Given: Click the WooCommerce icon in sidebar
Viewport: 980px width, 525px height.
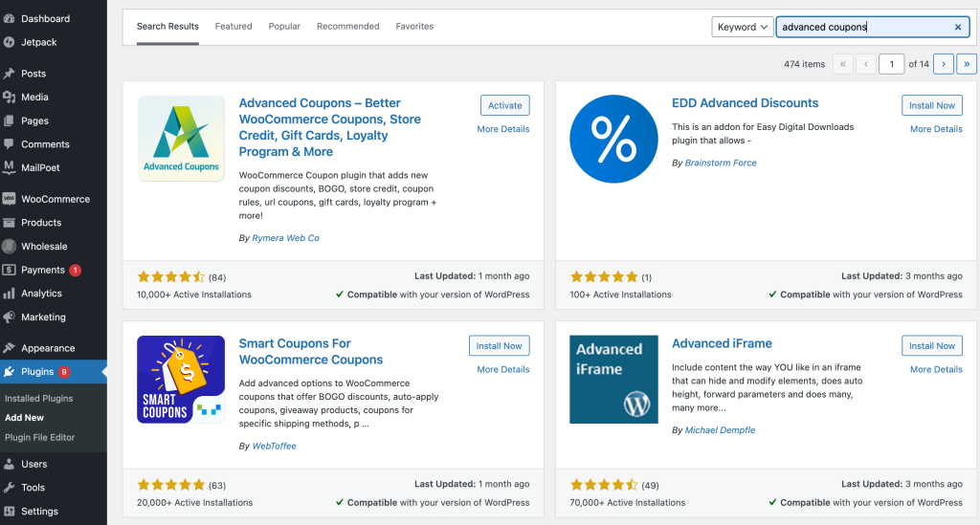Looking at the screenshot, I should (x=9, y=199).
